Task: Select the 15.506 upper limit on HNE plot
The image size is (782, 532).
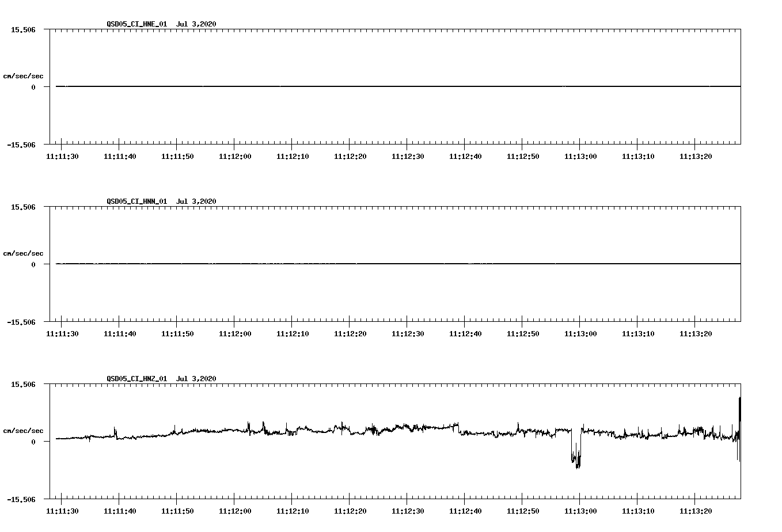Action: [x=23, y=29]
